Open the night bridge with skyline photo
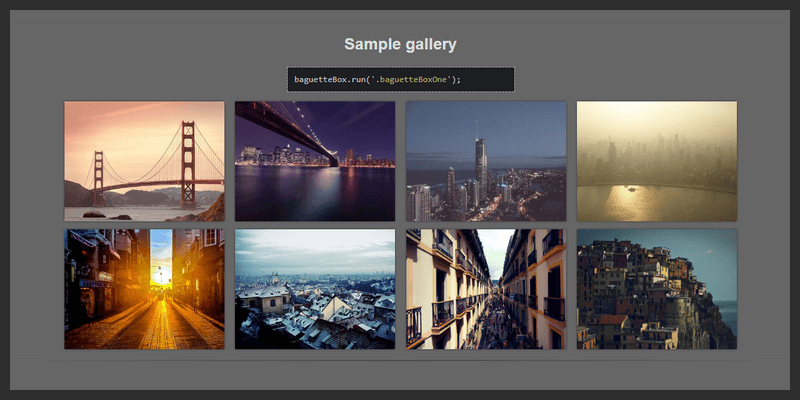Image resolution: width=800 pixels, height=400 pixels. [315, 160]
